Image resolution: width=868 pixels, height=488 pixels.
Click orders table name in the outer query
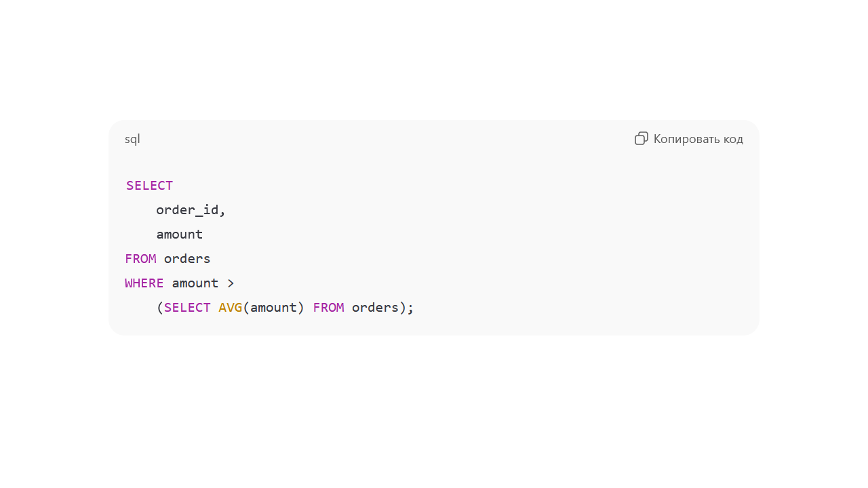187,259
